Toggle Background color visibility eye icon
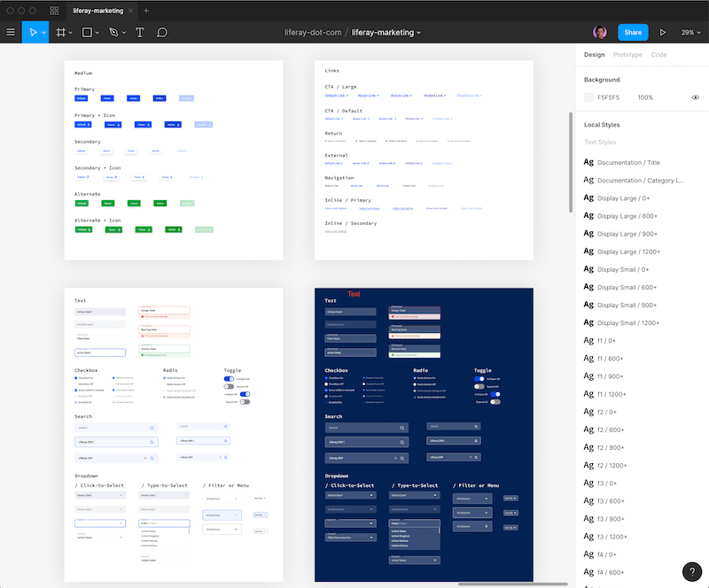This screenshot has height=588, width=709. 695,97
